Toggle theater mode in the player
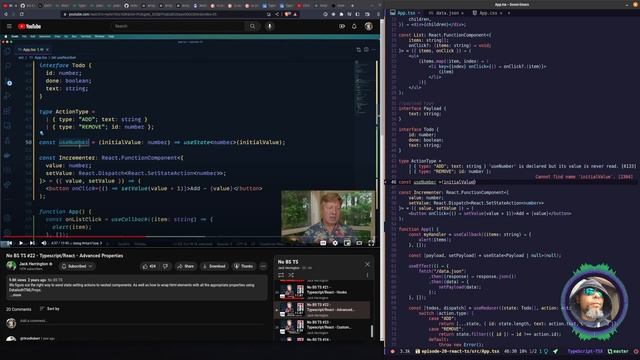This screenshot has width=640, height=360. click(x=359, y=243)
